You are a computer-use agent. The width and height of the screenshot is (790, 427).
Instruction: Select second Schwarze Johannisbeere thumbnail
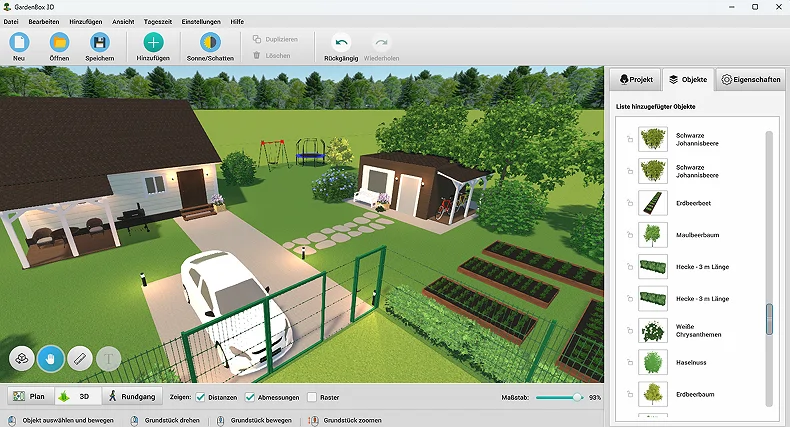(652, 171)
